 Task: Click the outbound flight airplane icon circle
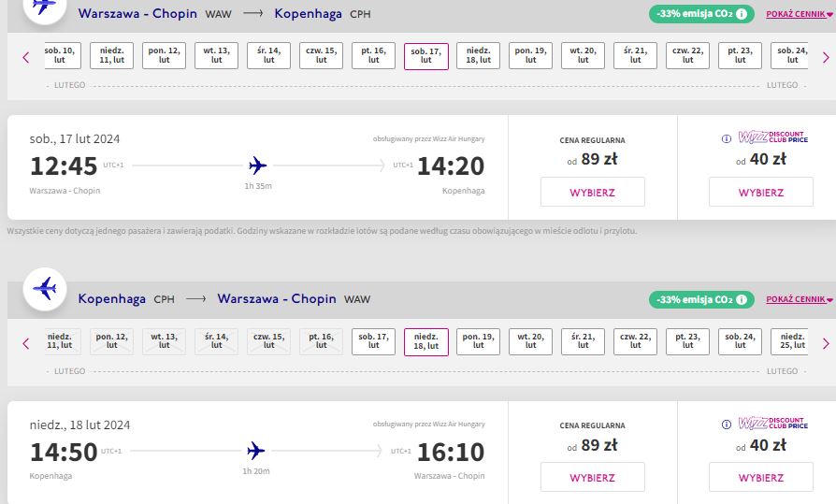pos(45,6)
